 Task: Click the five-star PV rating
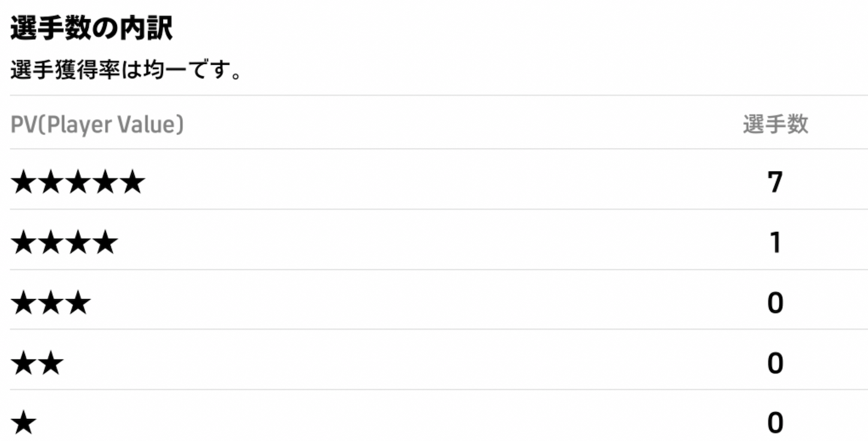(78, 183)
